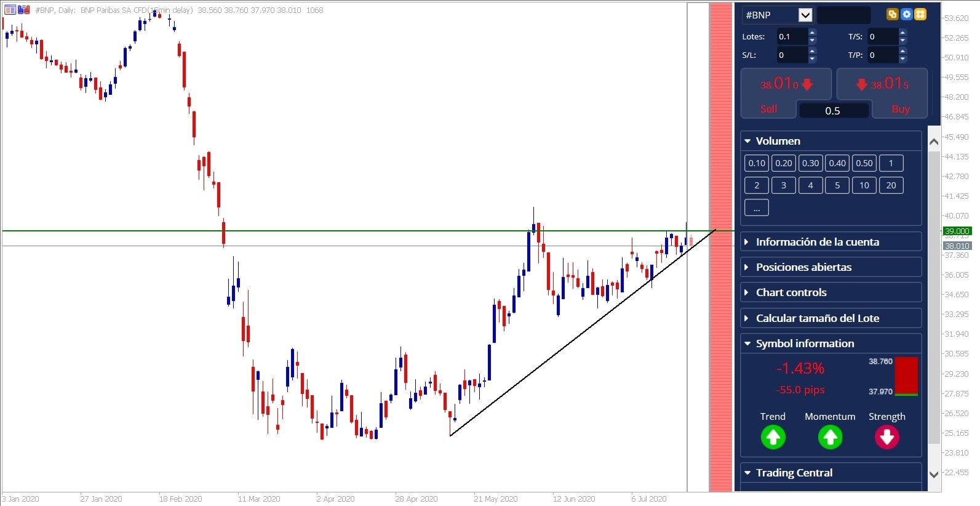Viewport: 980px width, 506px height.
Task: Select volume 2 lots
Action: [757, 185]
